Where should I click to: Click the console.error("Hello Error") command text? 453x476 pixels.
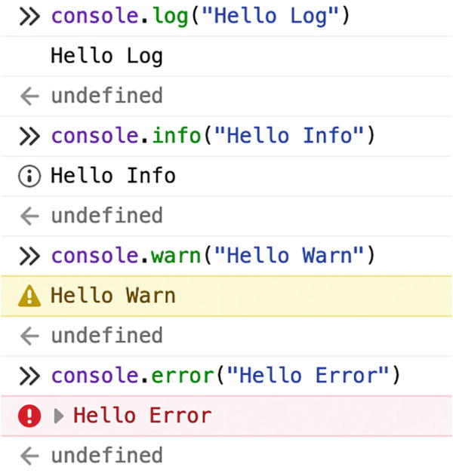[225, 376]
